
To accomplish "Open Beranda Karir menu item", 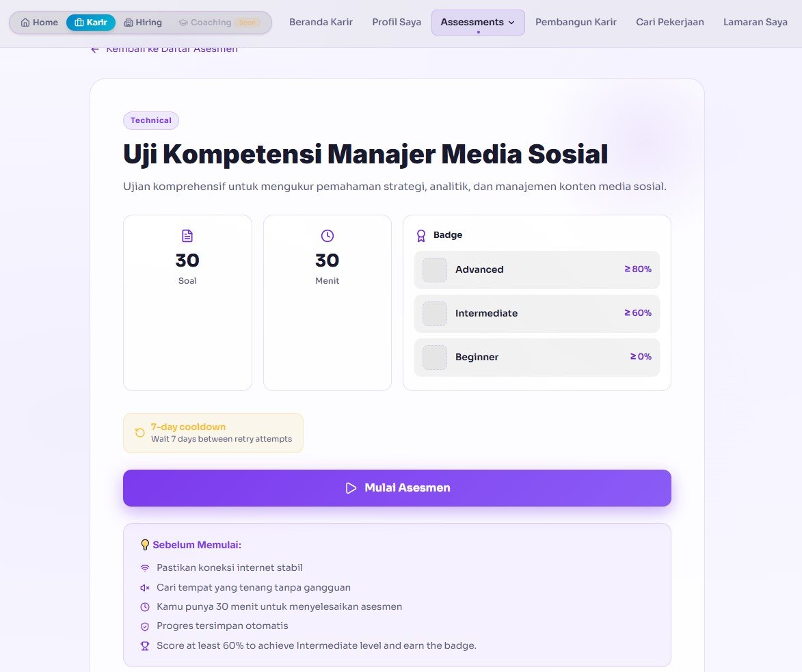I will [x=321, y=22].
